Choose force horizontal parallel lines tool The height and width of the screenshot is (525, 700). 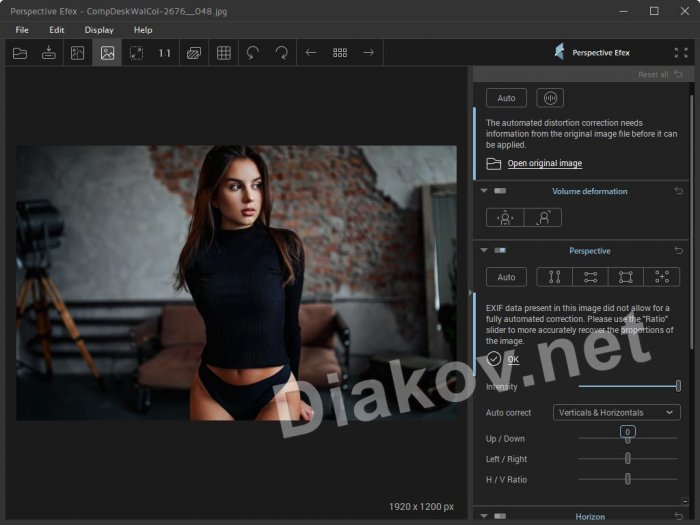590,277
